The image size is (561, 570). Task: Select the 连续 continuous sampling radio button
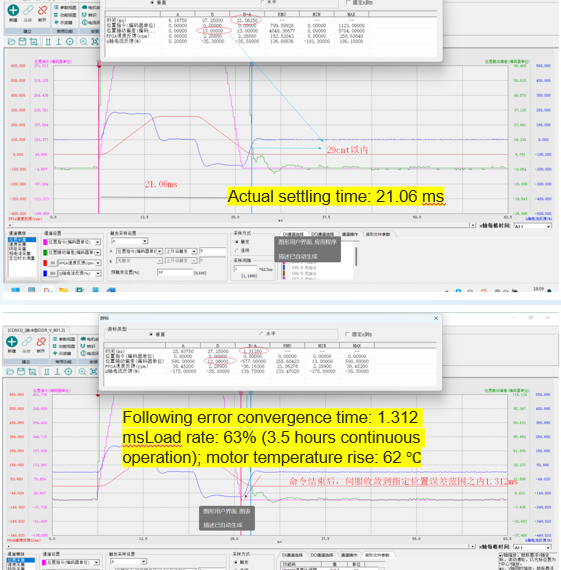237,250
